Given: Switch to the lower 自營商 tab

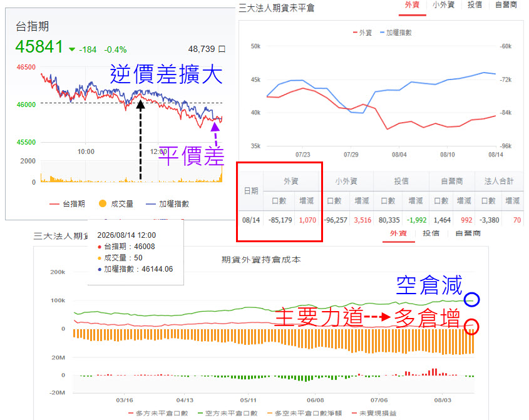Looking at the screenshot, I should pos(468,233).
